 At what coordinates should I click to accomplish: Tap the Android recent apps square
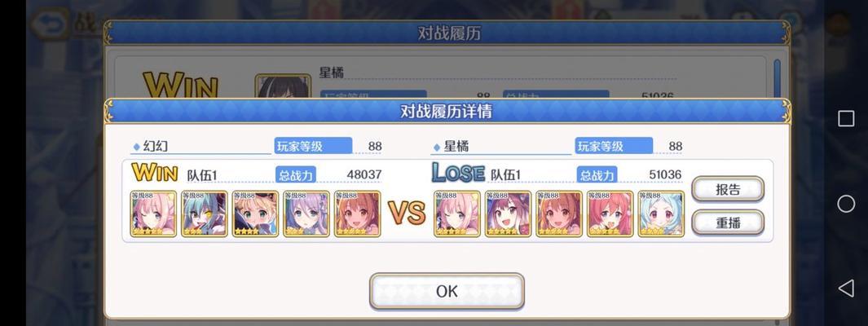[x=845, y=118]
